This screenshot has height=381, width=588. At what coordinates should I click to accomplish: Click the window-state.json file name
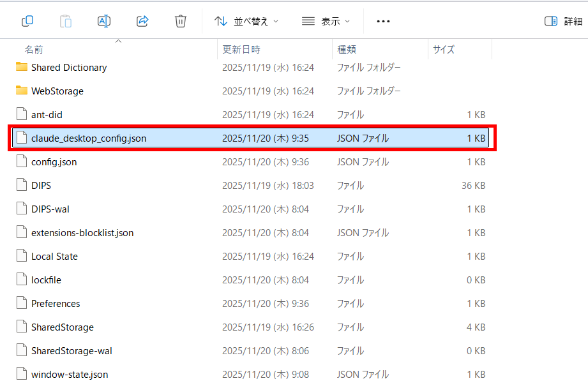click(x=70, y=375)
